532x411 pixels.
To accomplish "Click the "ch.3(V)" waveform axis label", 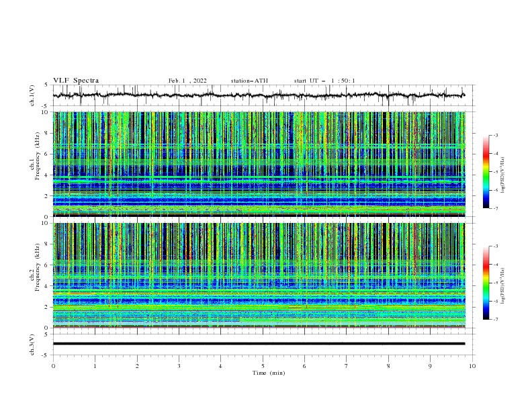I will (32, 345).
